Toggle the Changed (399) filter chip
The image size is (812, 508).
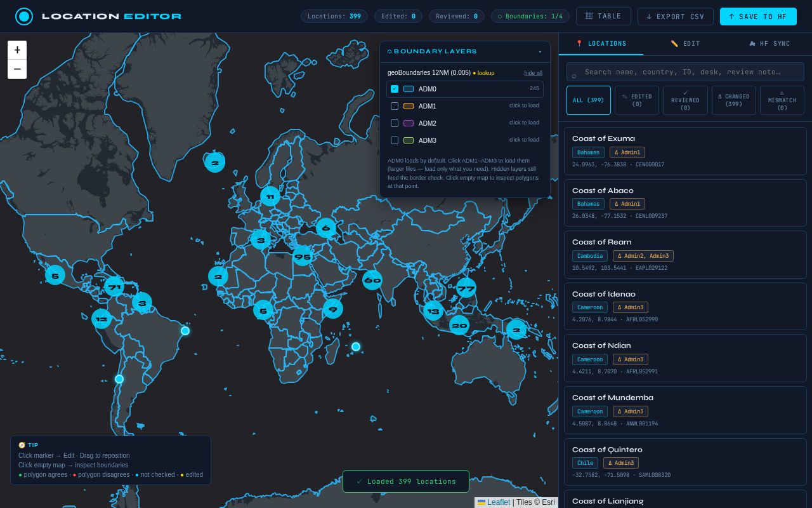point(734,100)
